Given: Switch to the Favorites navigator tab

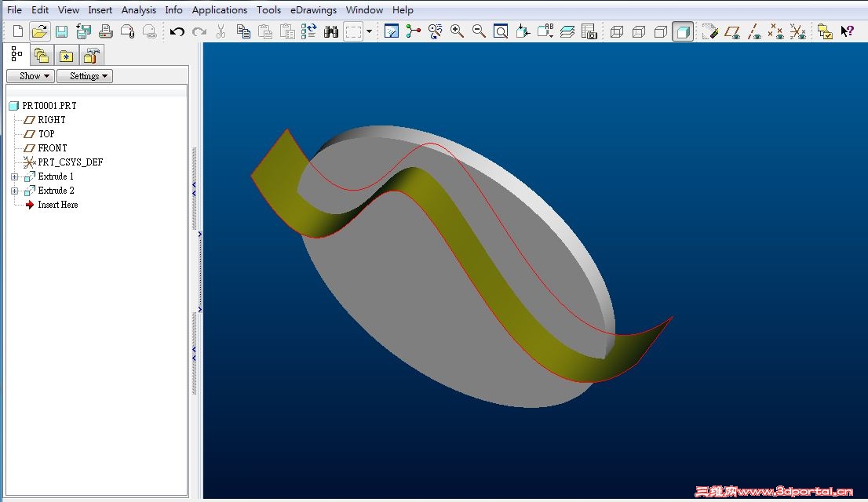Looking at the screenshot, I should coord(67,56).
